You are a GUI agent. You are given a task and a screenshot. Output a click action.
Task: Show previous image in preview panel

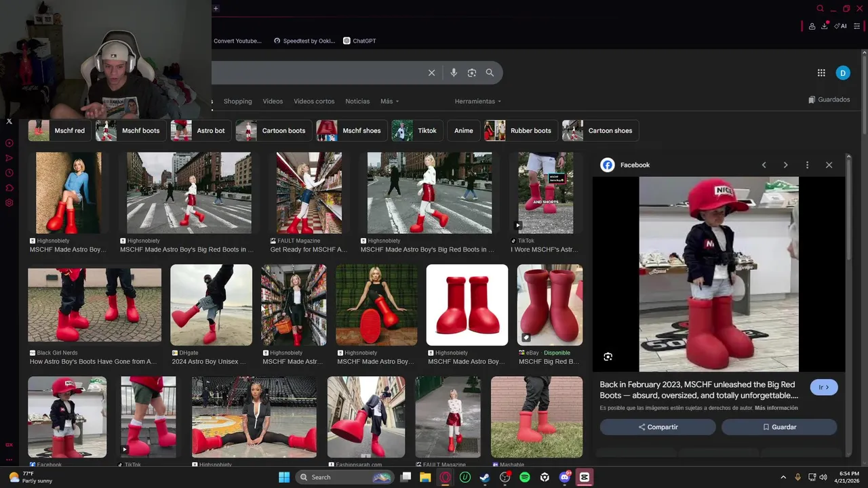(x=764, y=165)
